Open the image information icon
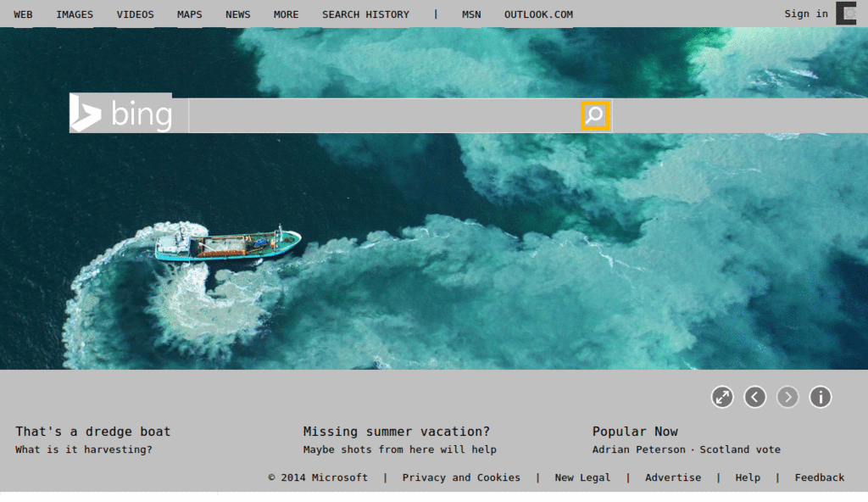Viewport: 868px width, 502px height. [x=820, y=397]
